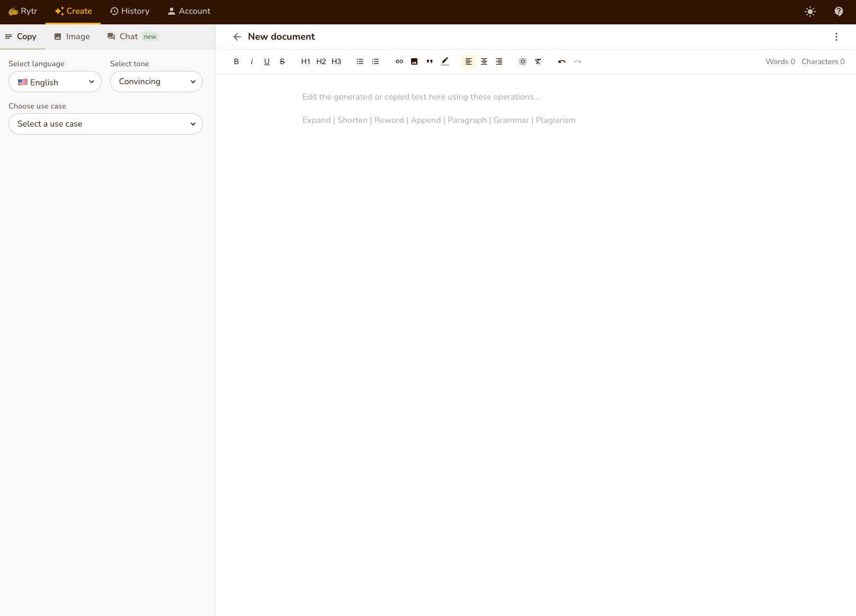Click the Characters 0 counter

pyautogui.click(x=823, y=61)
